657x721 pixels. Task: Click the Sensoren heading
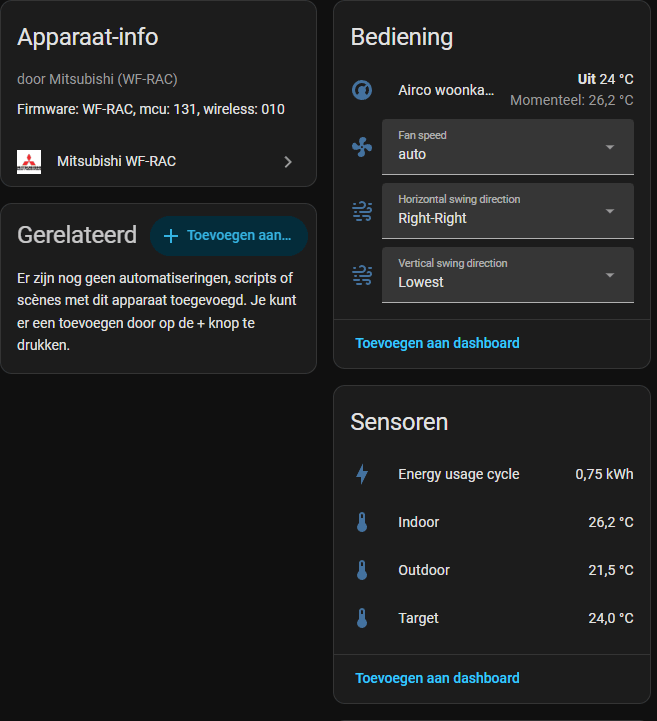click(399, 422)
